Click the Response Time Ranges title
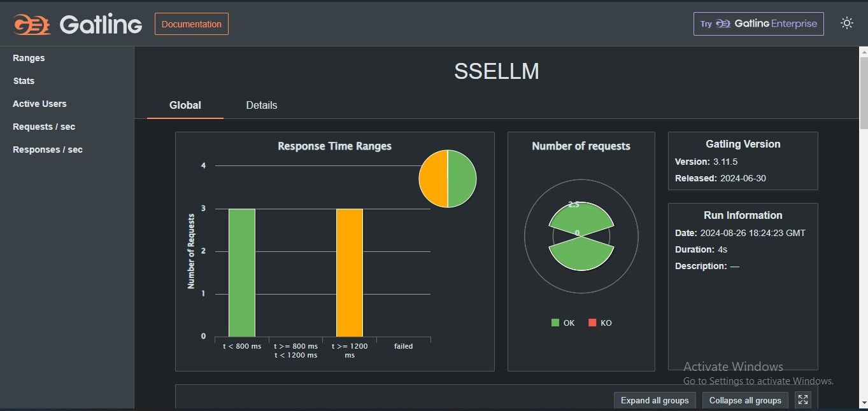This screenshot has width=868, height=411. tap(335, 146)
